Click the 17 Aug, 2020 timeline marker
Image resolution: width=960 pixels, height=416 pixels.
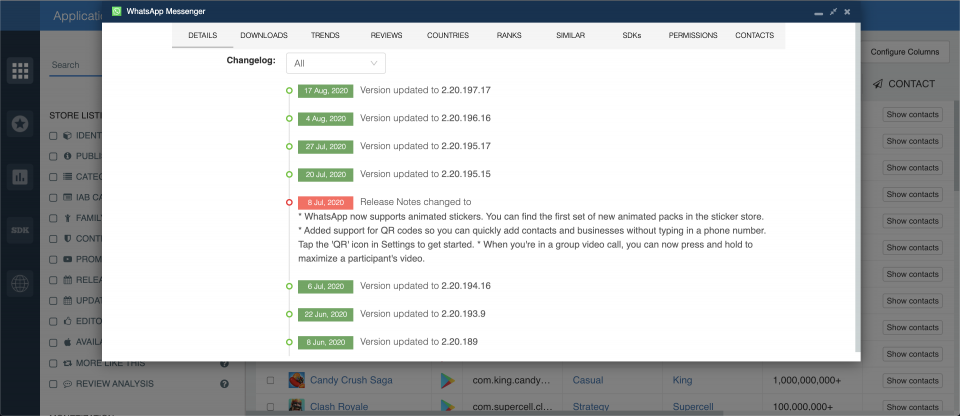[x=289, y=91]
